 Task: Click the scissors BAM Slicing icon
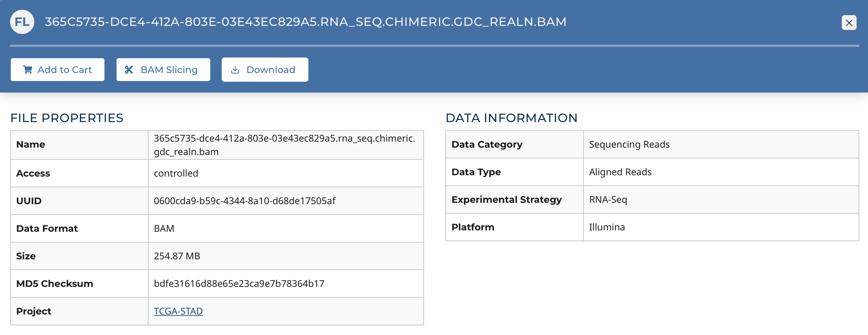(129, 70)
